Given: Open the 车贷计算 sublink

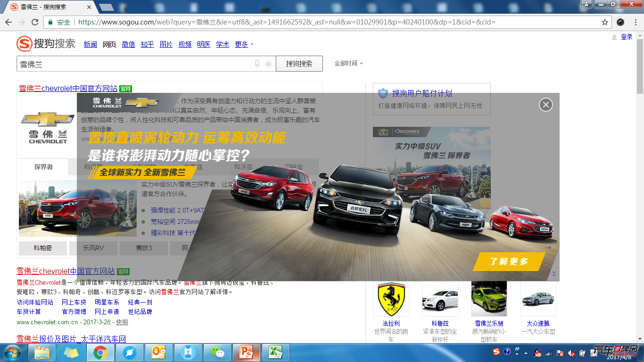Looking at the screenshot, I should pyautogui.click(x=29, y=312).
